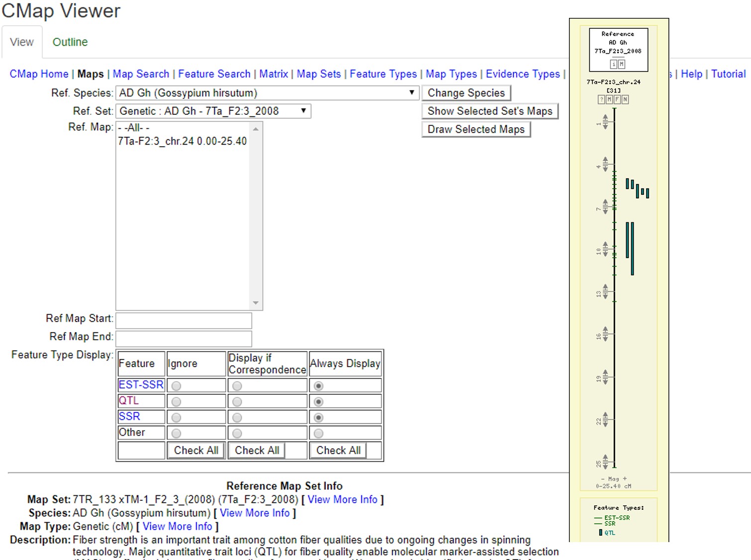751x560 pixels.
Task: Open the Ref. Set dropdown
Action: pyautogui.click(x=213, y=111)
